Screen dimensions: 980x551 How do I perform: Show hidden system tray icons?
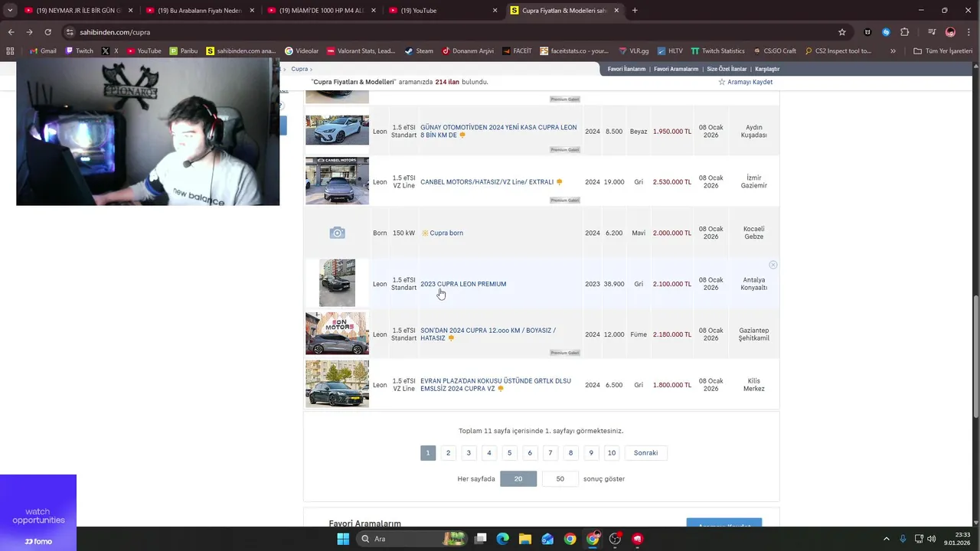(887, 539)
